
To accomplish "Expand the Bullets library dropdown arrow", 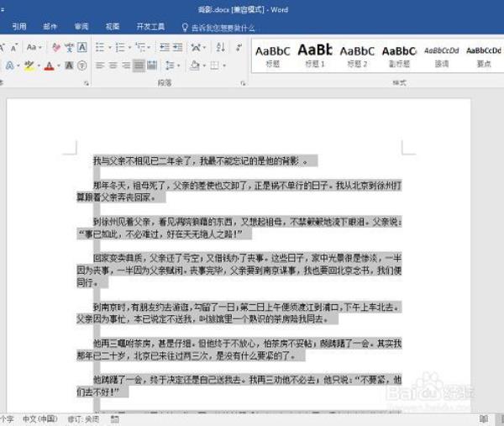I will pos(109,48).
